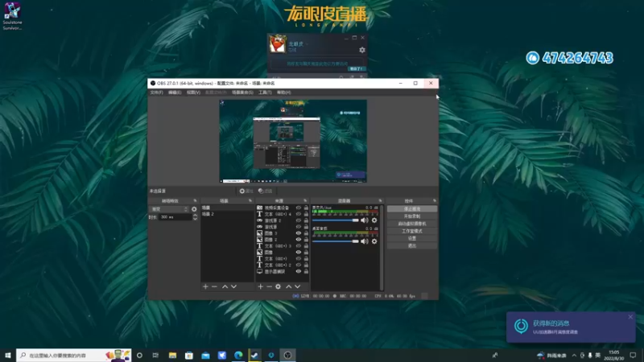Open 视图(V) menu in OBS

193,93
